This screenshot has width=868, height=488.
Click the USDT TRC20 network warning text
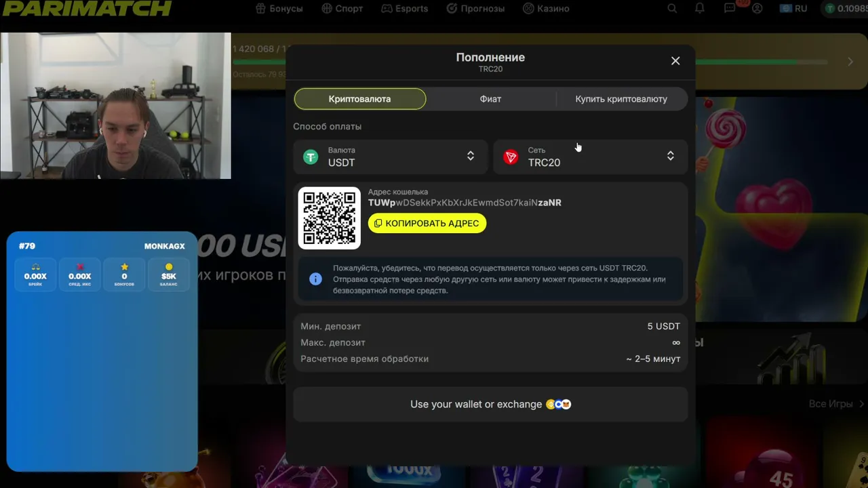coord(499,279)
